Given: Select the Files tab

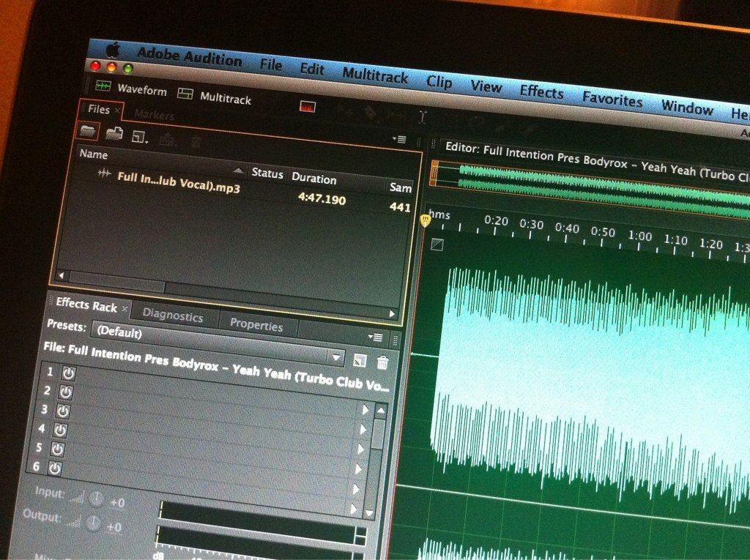Looking at the screenshot, I should (x=99, y=109).
